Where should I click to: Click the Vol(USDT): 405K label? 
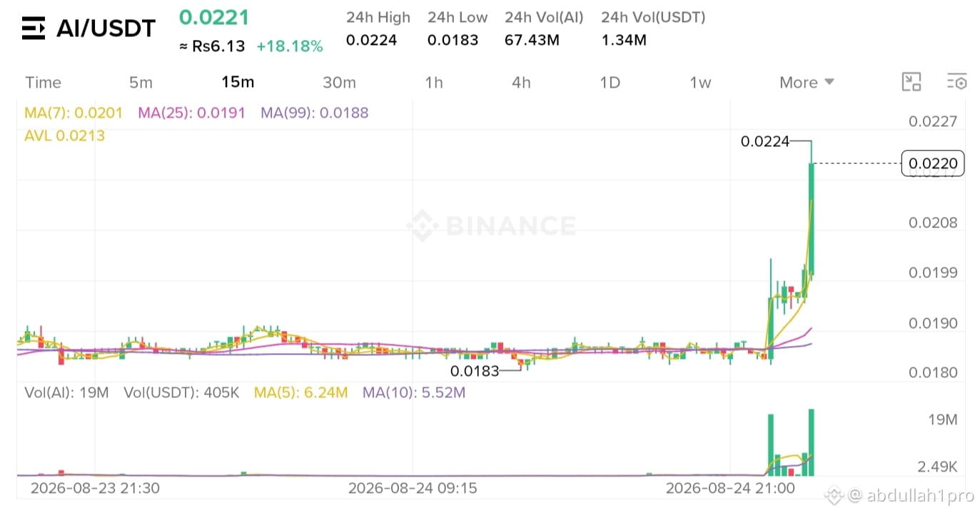[x=181, y=392]
